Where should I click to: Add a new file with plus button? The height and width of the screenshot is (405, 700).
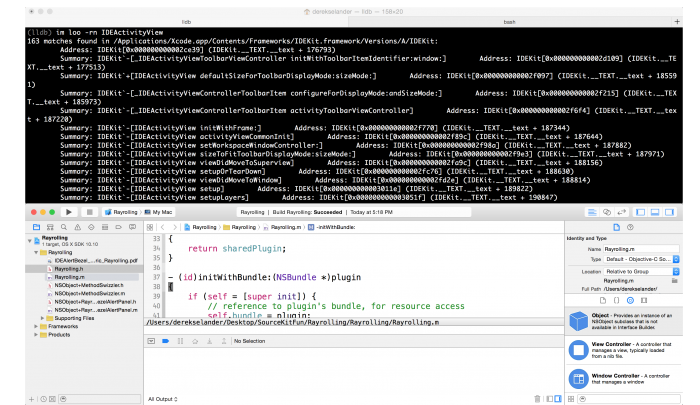point(31,399)
